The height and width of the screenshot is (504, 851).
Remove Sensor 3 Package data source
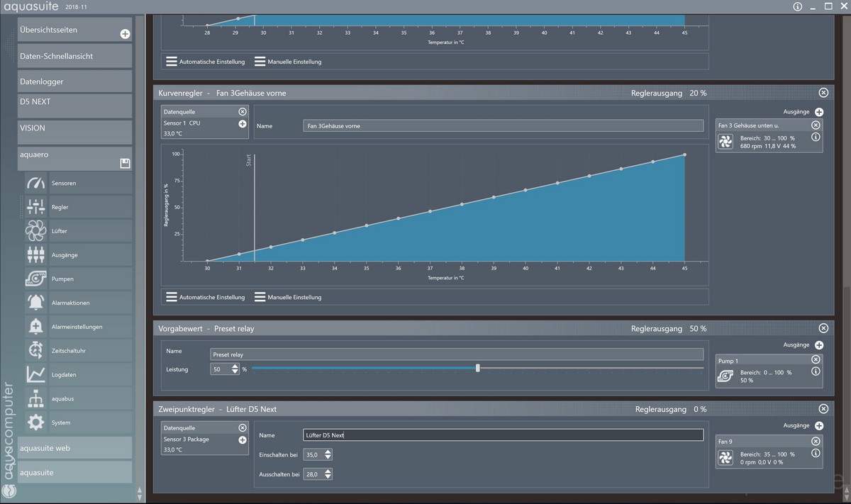point(243,427)
